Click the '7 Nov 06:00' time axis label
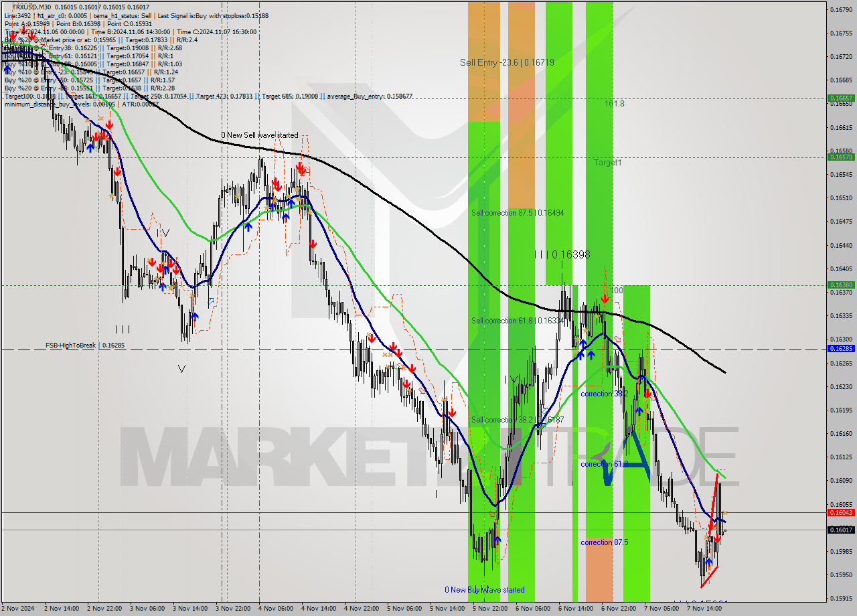Image resolution: width=857 pixels, height=616 pixels. click(661, 609)
